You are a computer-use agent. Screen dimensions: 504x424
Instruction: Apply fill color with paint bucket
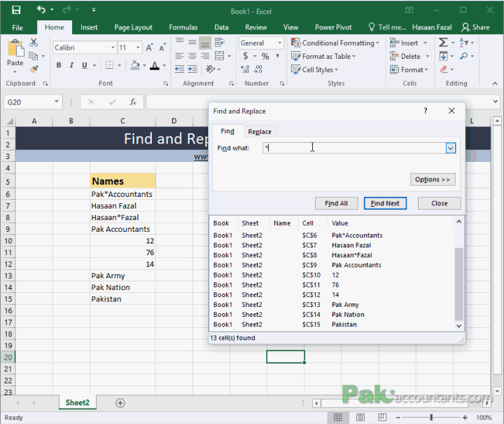(135, 65)
